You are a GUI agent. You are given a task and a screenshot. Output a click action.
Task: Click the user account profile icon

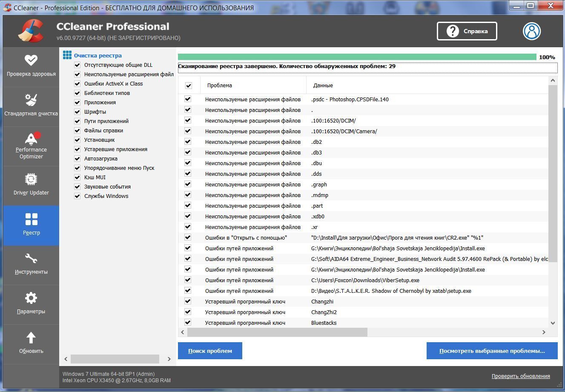532,31
